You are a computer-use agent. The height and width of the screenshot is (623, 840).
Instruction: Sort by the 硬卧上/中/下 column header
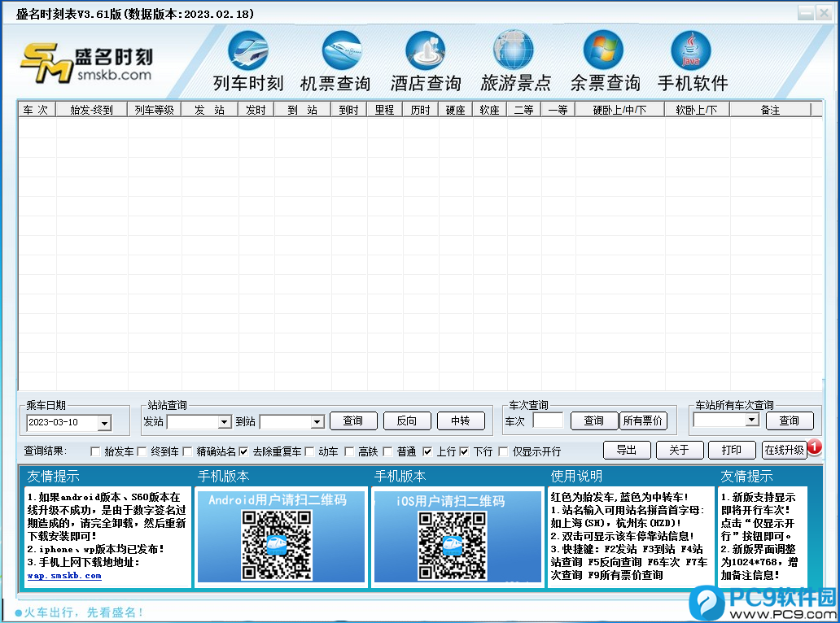tap(619, 110)
